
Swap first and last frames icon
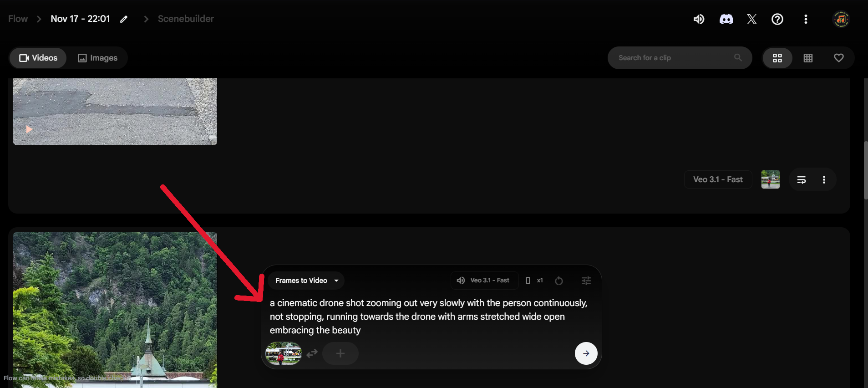point(312,353)
